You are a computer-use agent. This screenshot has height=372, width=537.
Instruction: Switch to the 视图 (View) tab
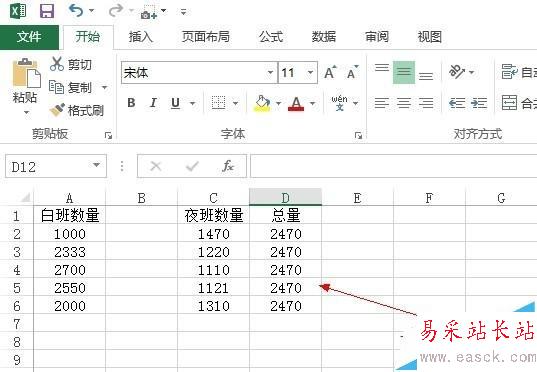pos(429,37)
